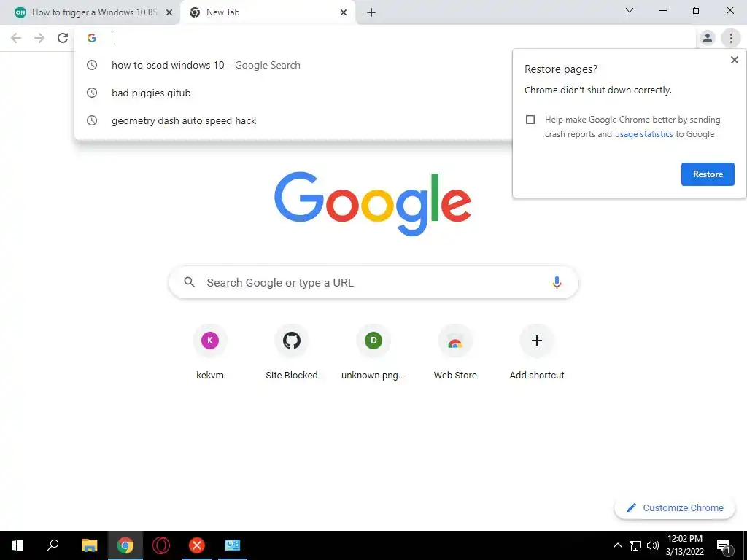Choose suggestion bad piggies gitub

tap(293, 93)
